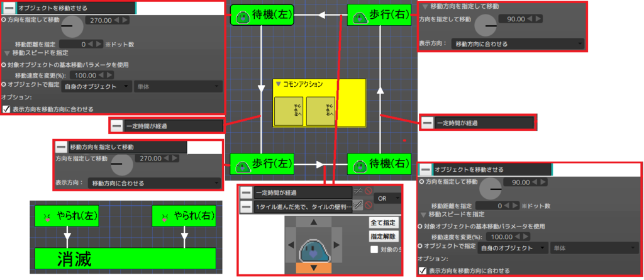Select オブジェクトで指定 radio in the 270.00 panel
644x280 pixels.
(4, 84)
